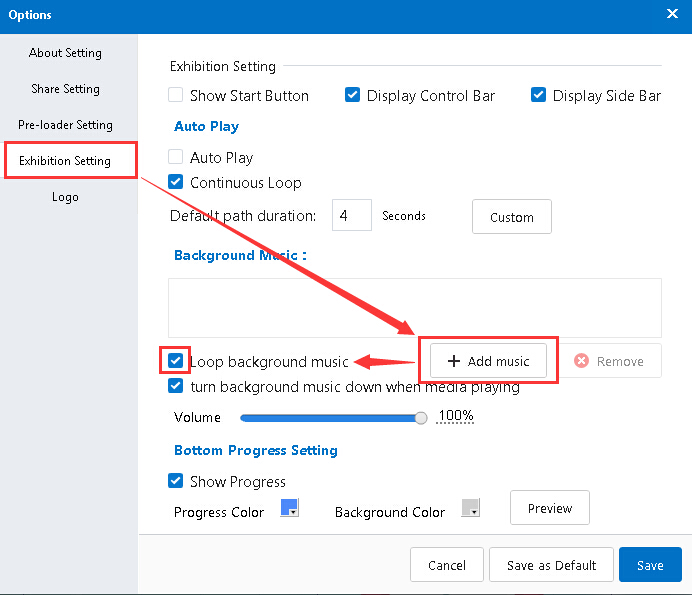Viewport: 692px width, 595px height.
Task: Click the blue Save button
Action: pyautogui.click(x=650, y=565)
